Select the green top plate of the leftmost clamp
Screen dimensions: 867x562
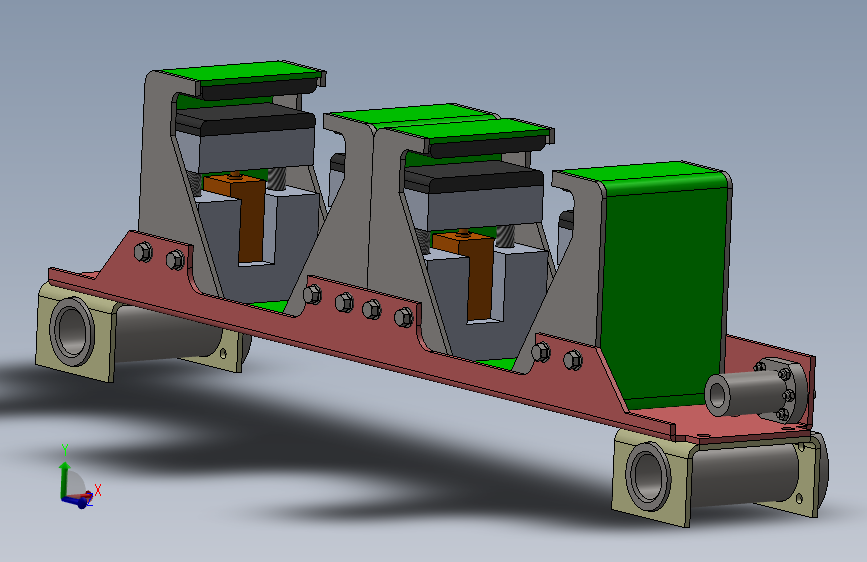[243, 71]
